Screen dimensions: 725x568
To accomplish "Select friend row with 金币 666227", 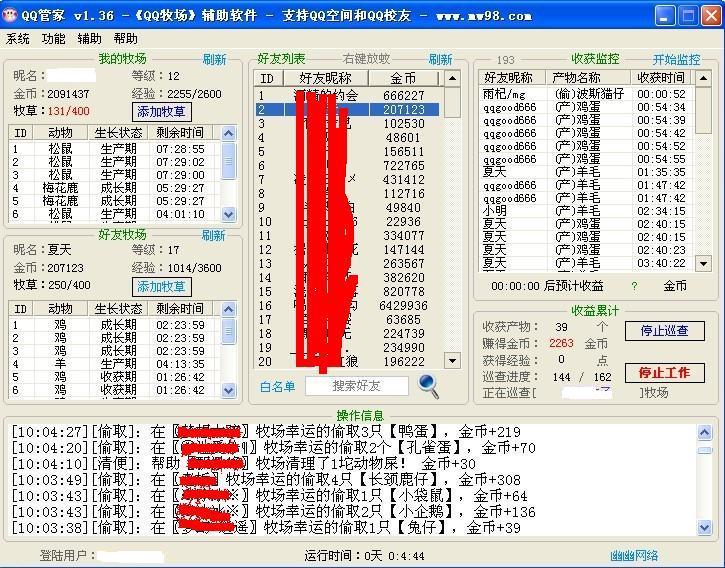I will pos(347,96).
